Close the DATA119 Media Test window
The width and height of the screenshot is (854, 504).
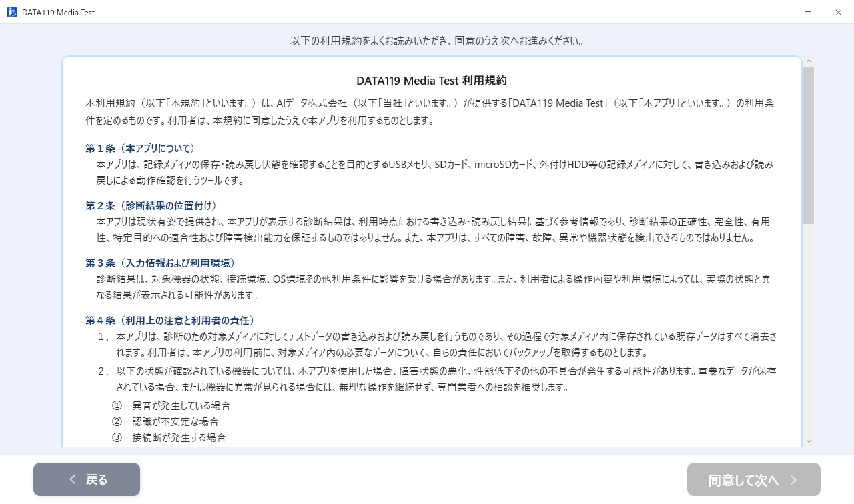tap(839, 12)
